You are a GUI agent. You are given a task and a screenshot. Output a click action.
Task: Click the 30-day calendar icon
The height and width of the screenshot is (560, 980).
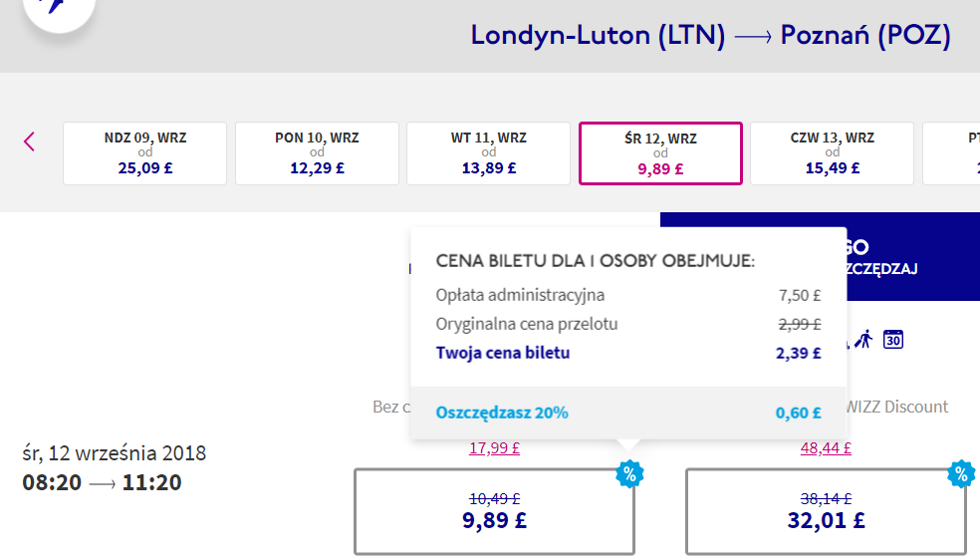893,339
